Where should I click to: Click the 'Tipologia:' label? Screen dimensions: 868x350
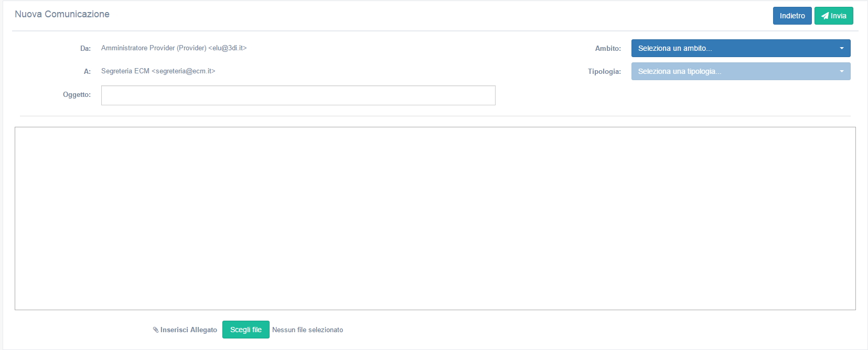[604, 71]
